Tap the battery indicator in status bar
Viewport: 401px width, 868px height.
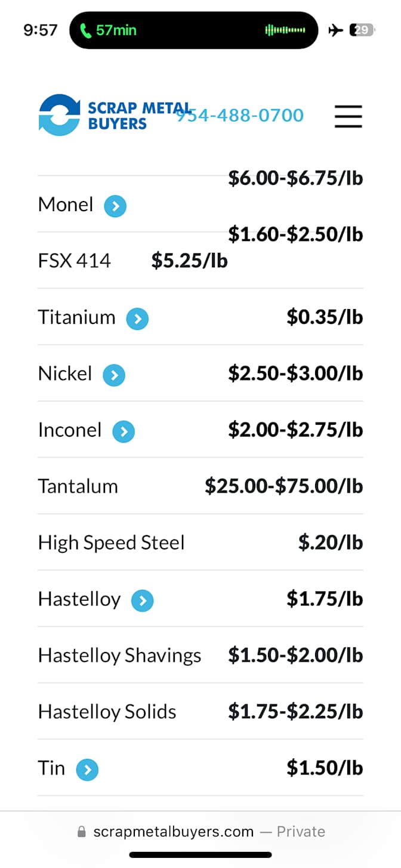pyautogui.click(x=362, y=30)
